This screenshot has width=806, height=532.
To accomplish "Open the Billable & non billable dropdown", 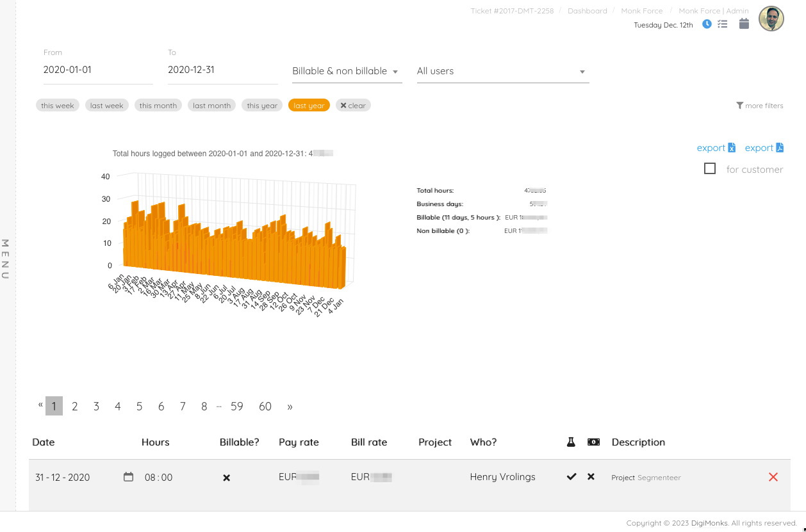I will 347,71.
